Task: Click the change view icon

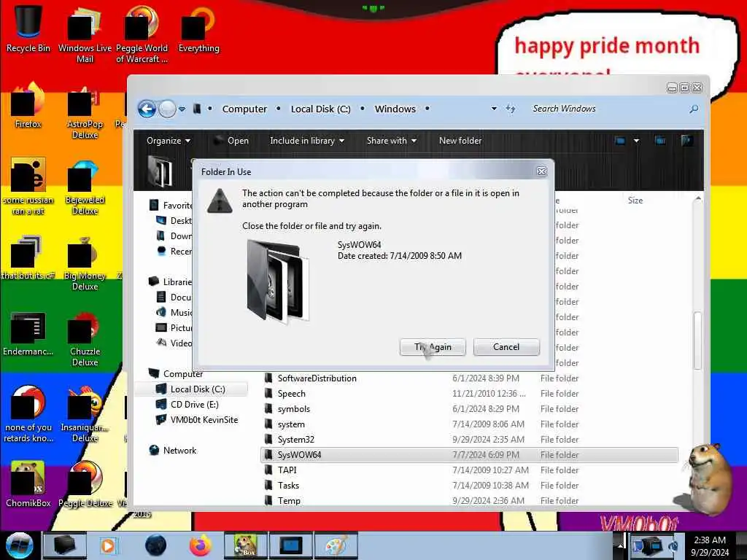Action: coord(620,141)
